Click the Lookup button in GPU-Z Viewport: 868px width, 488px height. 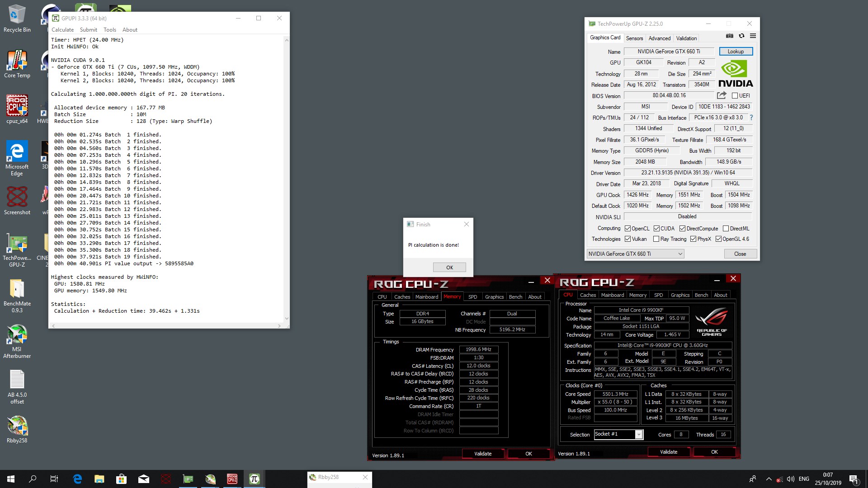(x=736, y=52)
